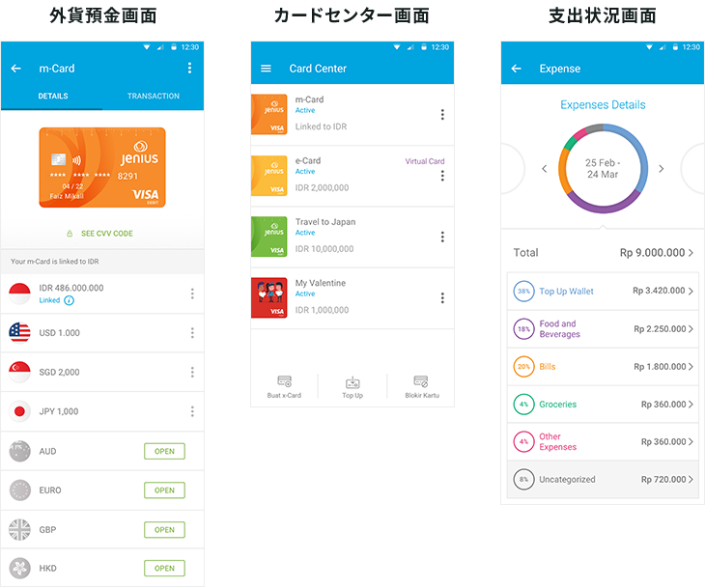Tap the 25 Feb - 24 Mar donut chart
This screenshot has width=705, height=588.
(603, 169)
